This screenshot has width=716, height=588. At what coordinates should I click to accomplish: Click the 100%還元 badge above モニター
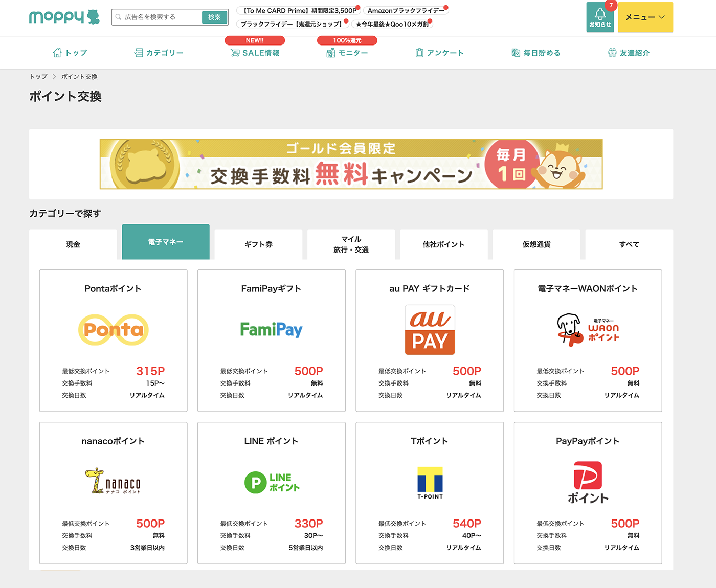pyautogui.click(x=347, y=40)
